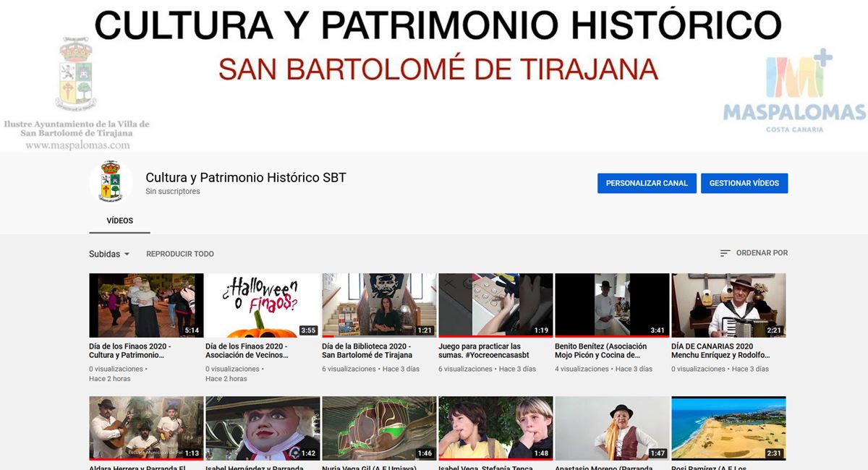Open the Día de la Biblioteca 2020 thumbnail
Image resolution: width=868 pixels, height=470 pixels.
(x=379, y=305)
